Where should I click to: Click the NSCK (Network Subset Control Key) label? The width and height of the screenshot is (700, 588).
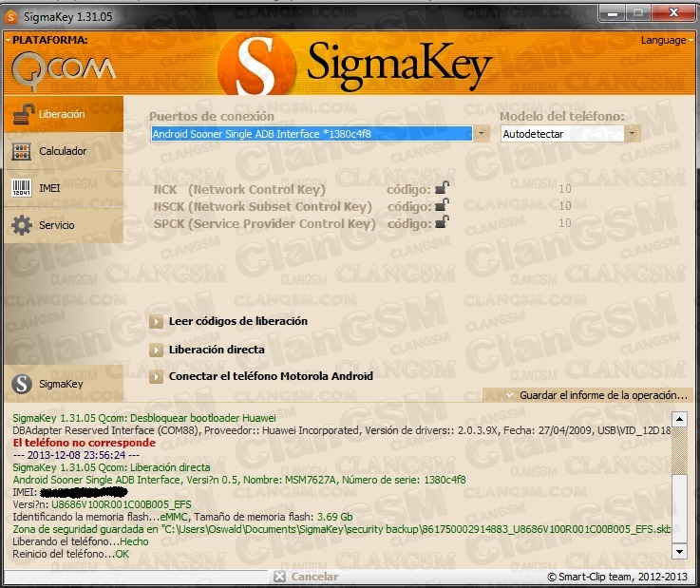[x=262, y=206]
